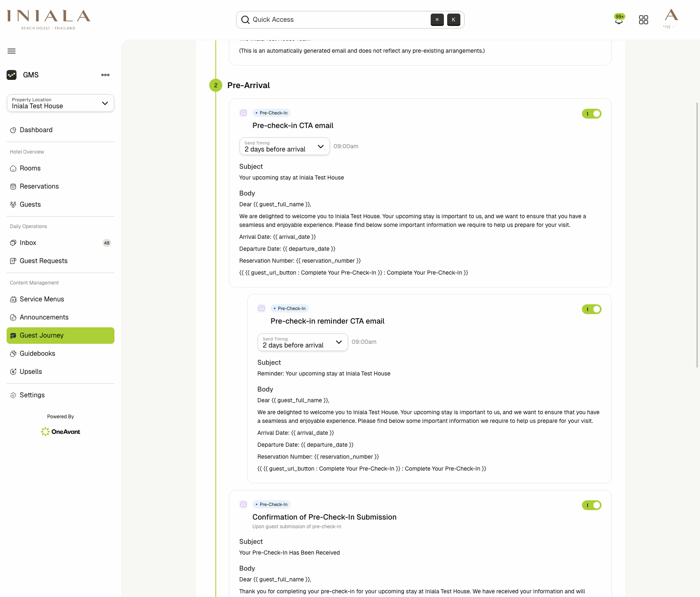Click the hamburger menu icon
The width and height of the screenshot is (700, 597).
(12, 51)
